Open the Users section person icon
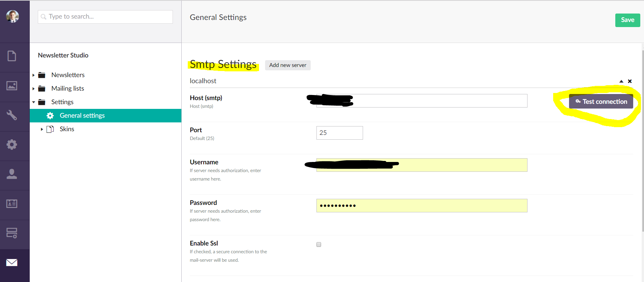 pyautogui.click(x=12, y=174)
